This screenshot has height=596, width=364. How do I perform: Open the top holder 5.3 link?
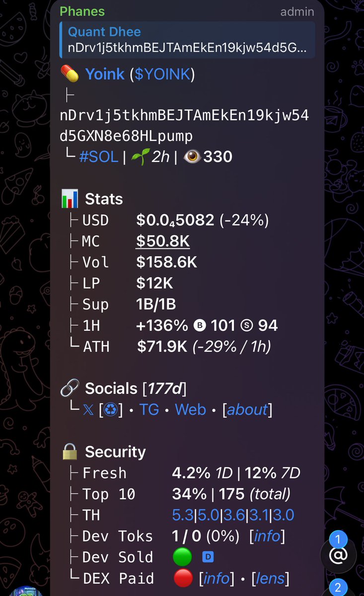(x=183, y=515)
